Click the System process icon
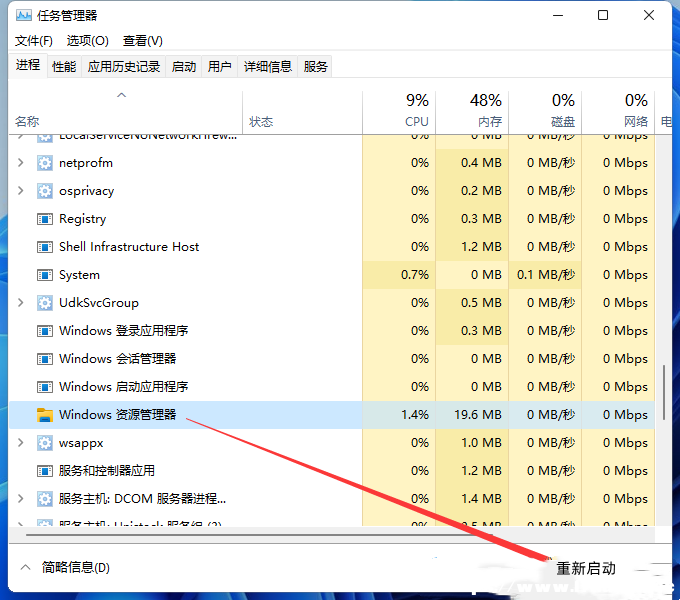 click(45, 275)
